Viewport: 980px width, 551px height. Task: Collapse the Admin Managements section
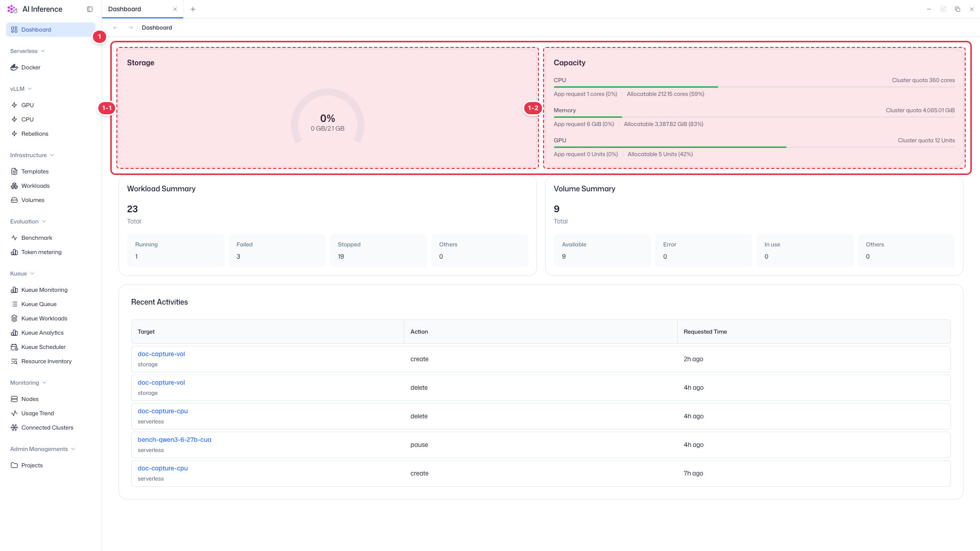[43, 449]
